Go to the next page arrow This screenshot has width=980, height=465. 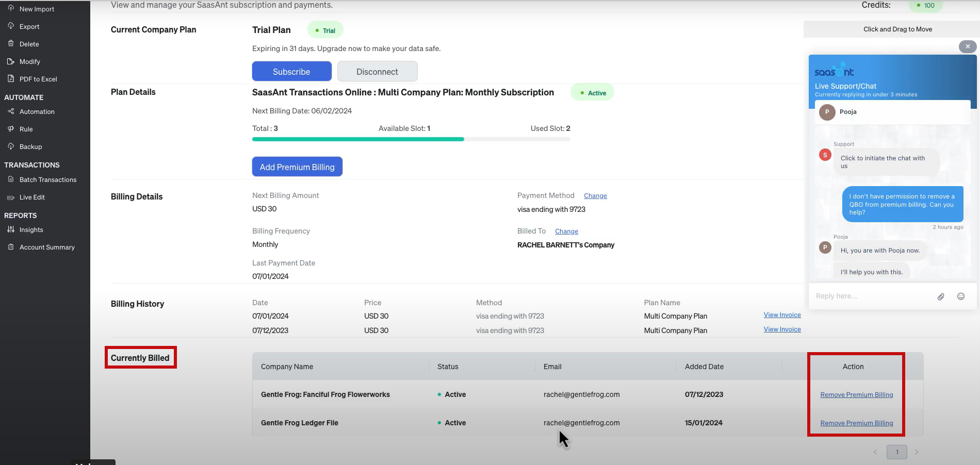coord(917,452)
